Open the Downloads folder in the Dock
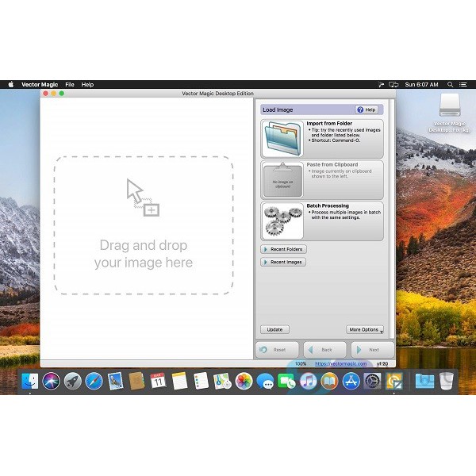Image resolution: width=476 pixels, height=476 pixels. pyautogui.click(x=424, y=381)
